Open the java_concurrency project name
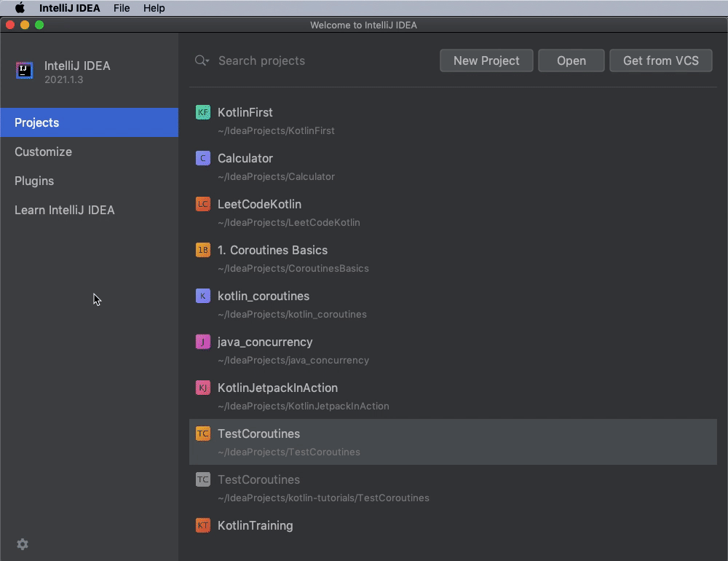The height and width of the screenshot is (561, 728). click(x=265, y=342)
